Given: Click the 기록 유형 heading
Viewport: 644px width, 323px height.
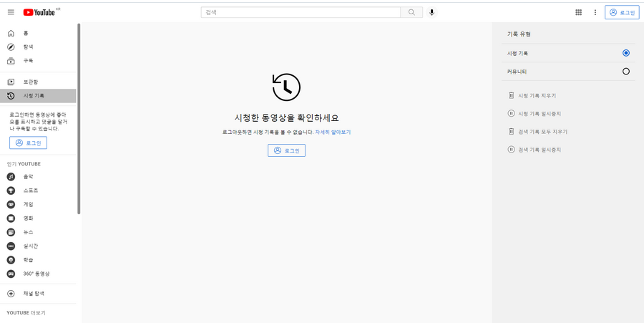Looking at the screenshot, I should tap(519, 34).
